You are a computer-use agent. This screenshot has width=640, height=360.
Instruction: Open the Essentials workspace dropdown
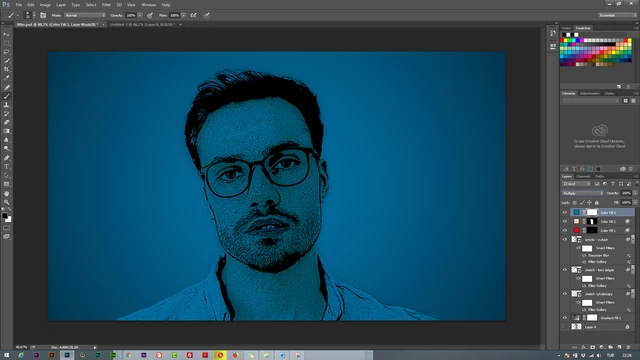pyautogui.click(x=617, y=15)
